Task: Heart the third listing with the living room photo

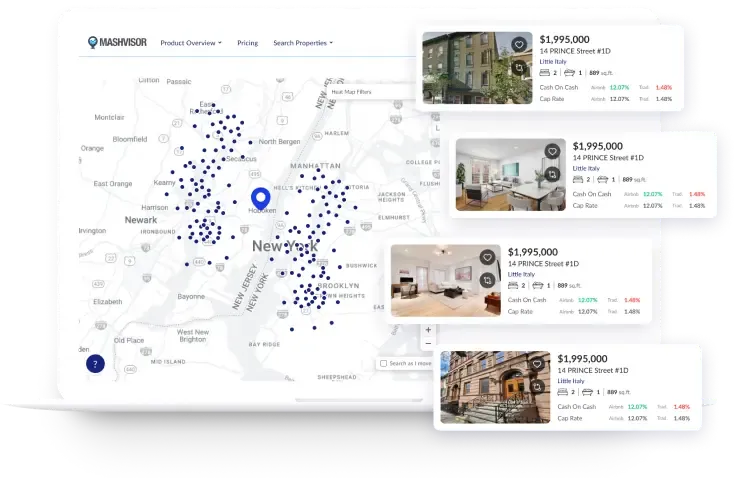Action: coord(487,257)
